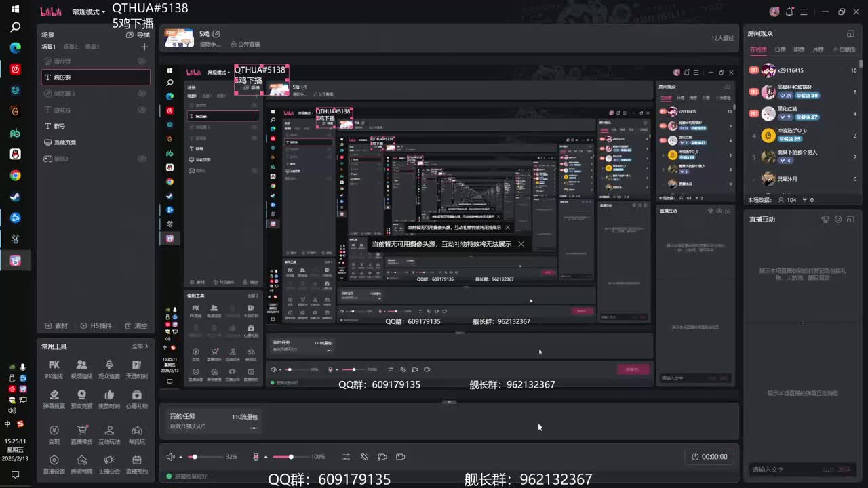Screen dimensions: 868x488
Task: Open the hamburger menu in title bar
Action: click(804, 12)
